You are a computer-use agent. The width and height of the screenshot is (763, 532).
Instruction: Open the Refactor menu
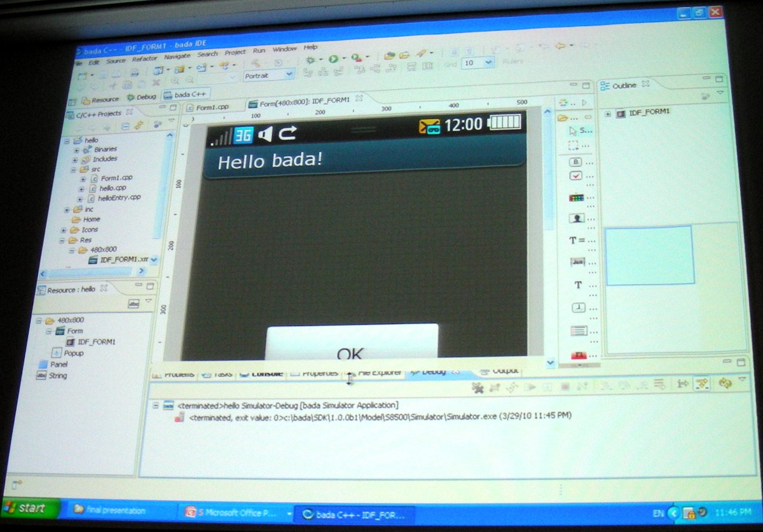(x=145, y=58)
